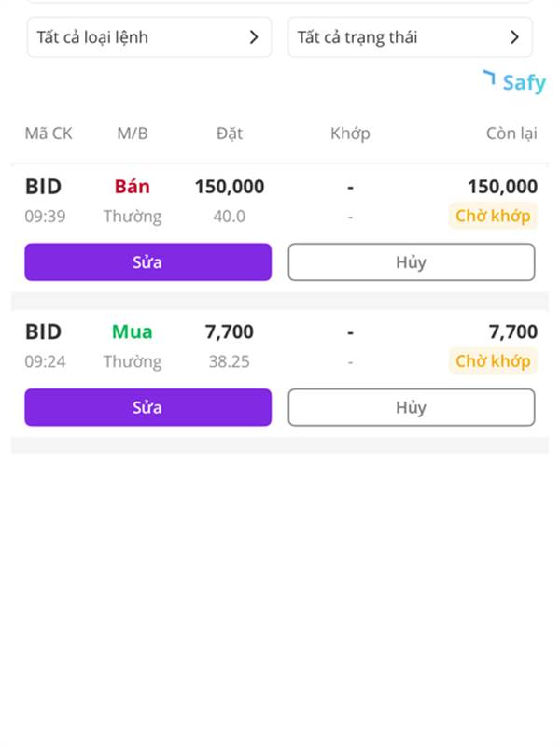This screenshot has width=560, height=747.
Task: Tap the 'Chờ khớp' status on buy order
Action: tap(493, 361)
